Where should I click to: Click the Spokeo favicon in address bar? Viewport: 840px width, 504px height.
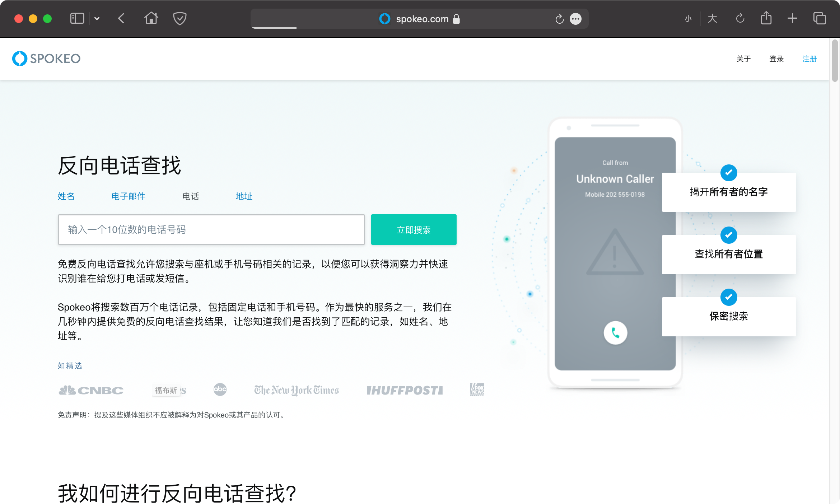coord(384,19)
